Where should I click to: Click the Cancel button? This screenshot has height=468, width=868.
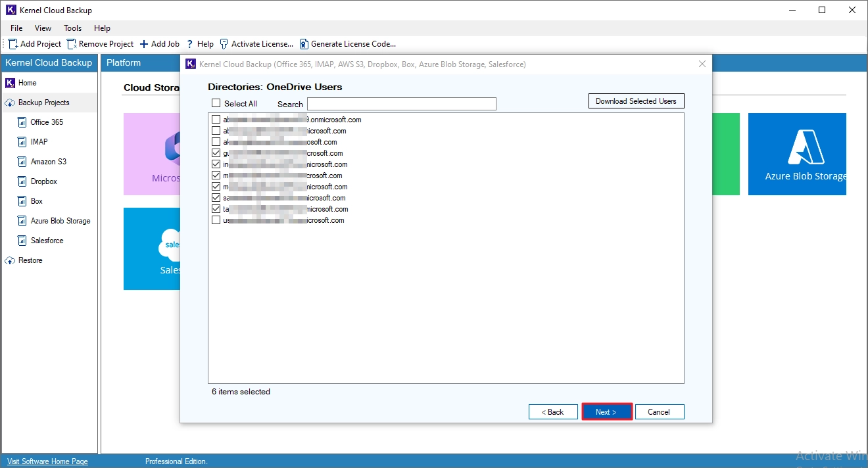click(x=660, y=412)
